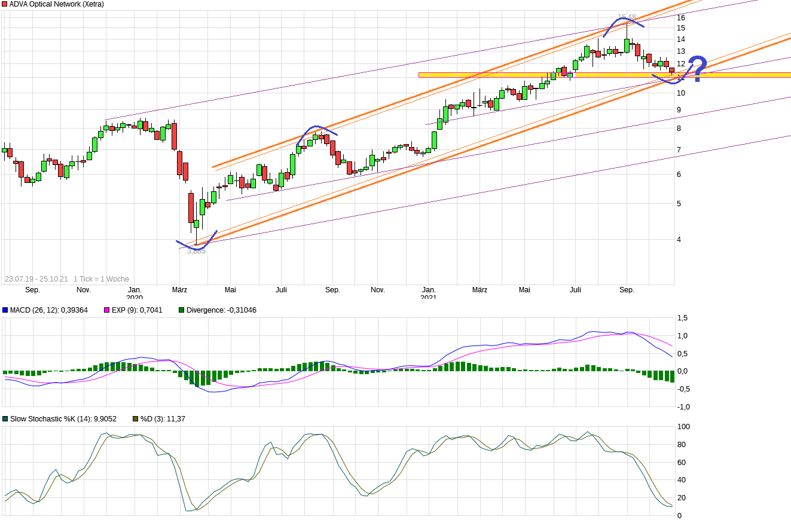Click the Slow Stochastic %K indicator icon
Viewport: 791px width, 532px height.
(x=5, y=418)
